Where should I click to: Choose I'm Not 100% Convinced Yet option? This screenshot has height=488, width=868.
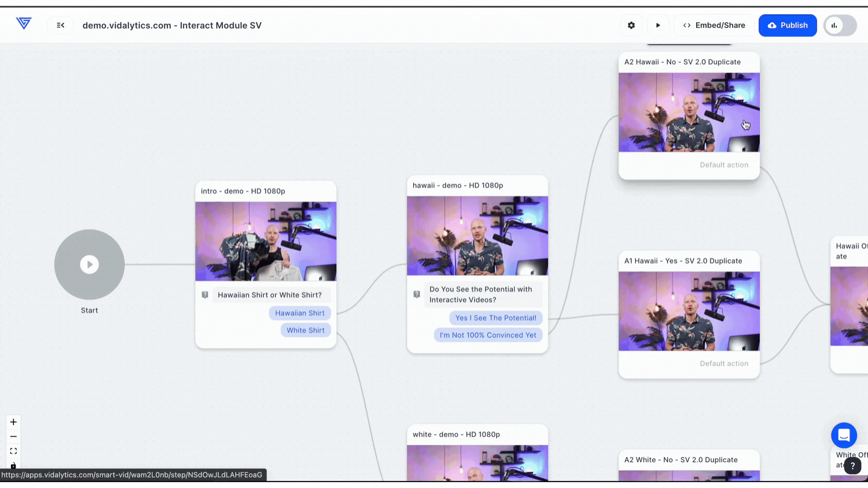point(488,335)
